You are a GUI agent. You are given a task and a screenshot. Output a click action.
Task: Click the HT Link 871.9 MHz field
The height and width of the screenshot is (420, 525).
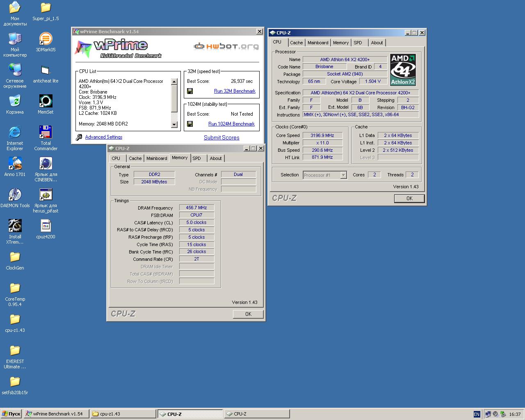pos(322,157)
